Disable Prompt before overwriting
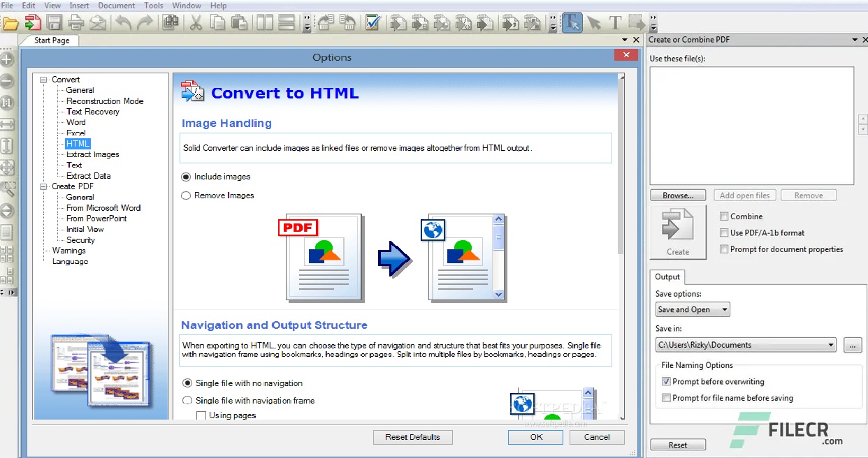This screenshot has width=868, height=458. pos(667,381)
